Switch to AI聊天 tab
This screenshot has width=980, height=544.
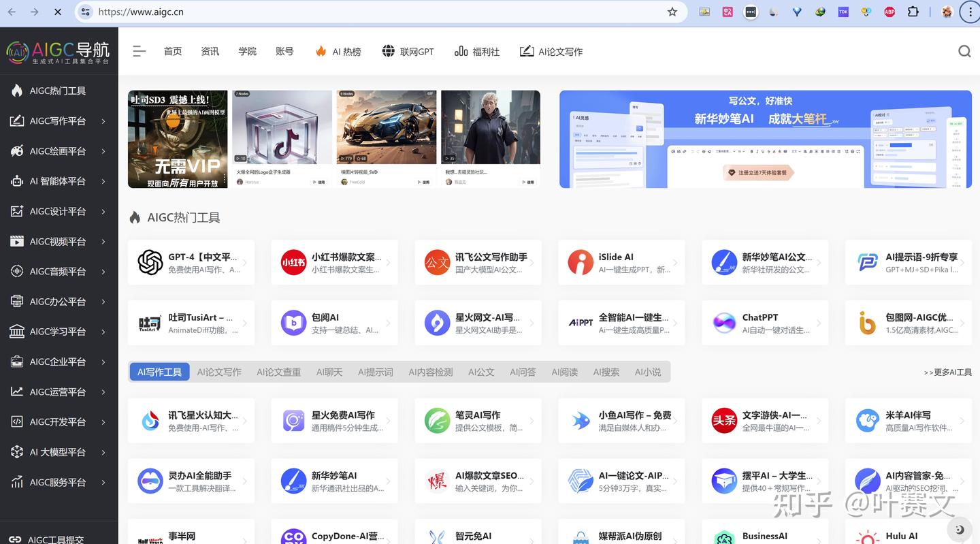click(x=329, y=372)
